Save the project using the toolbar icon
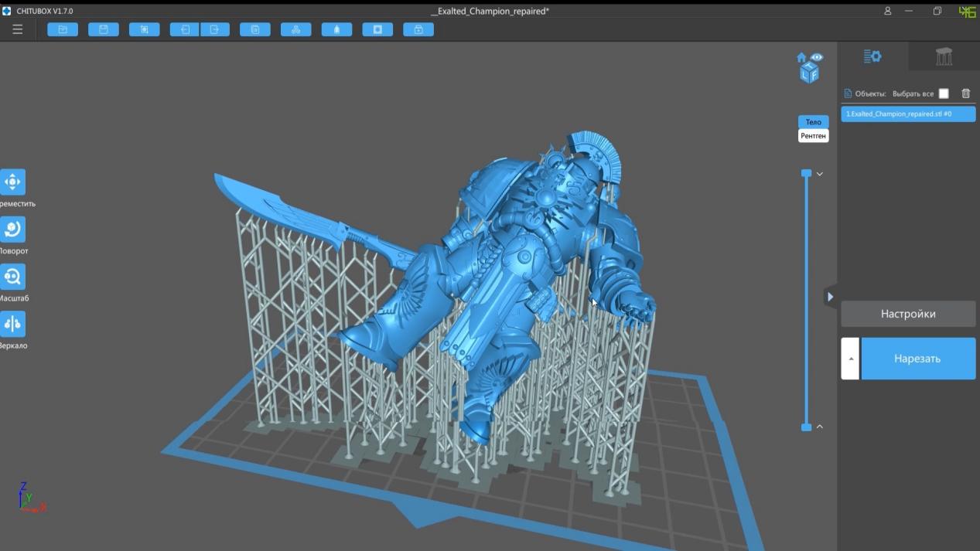The image size is (980, 551). pos(103,29)
